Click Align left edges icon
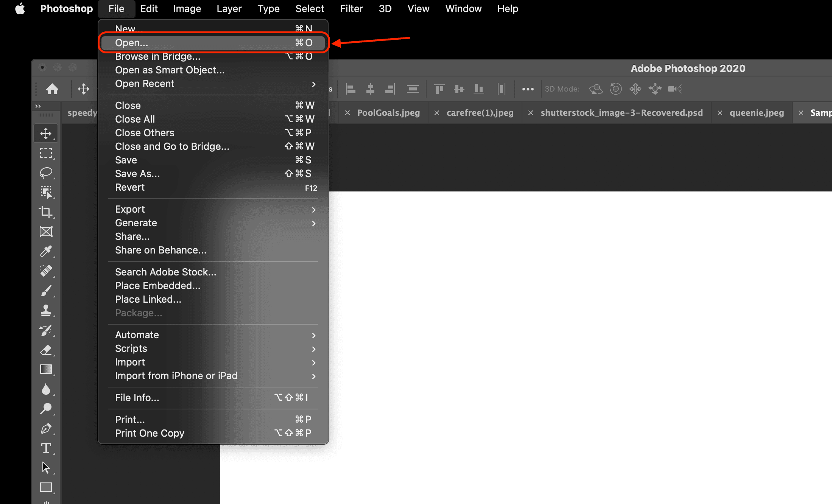Viewport: 832px width, 504px height. point(351,89)
